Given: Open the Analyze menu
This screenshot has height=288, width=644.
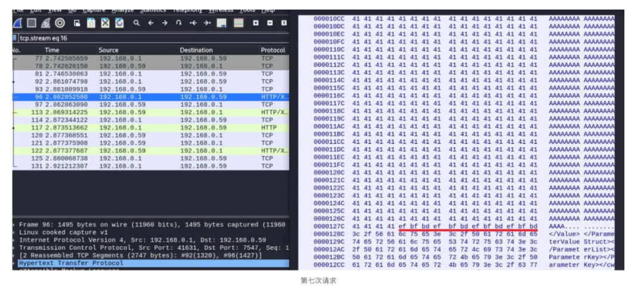Looking at the screenshot, I should (123, 10).
